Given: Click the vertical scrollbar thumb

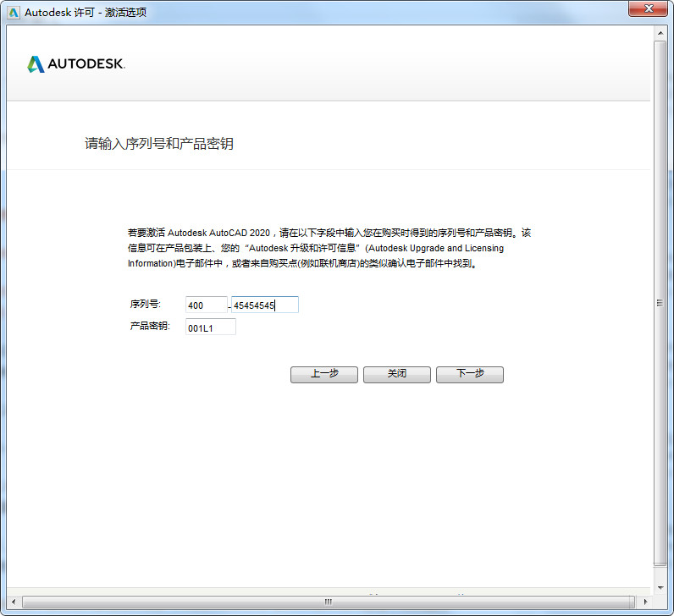Looking at the screenshot, I should click(x=660, y=304).
